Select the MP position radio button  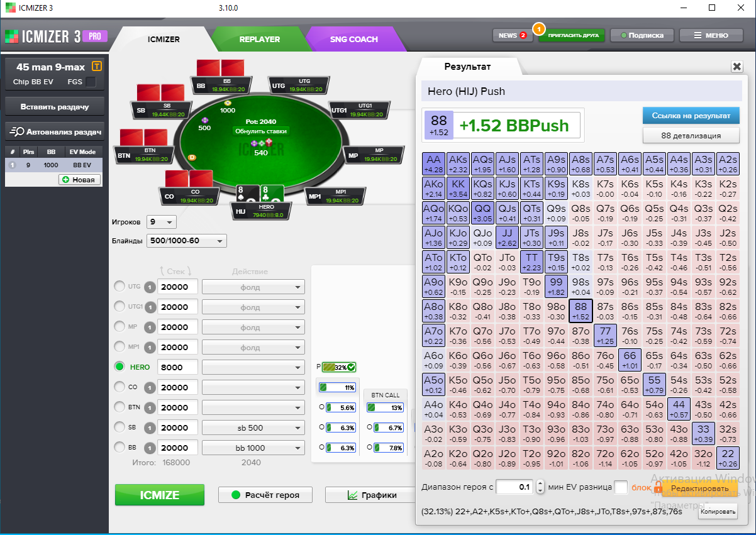(x=120, y=327)
